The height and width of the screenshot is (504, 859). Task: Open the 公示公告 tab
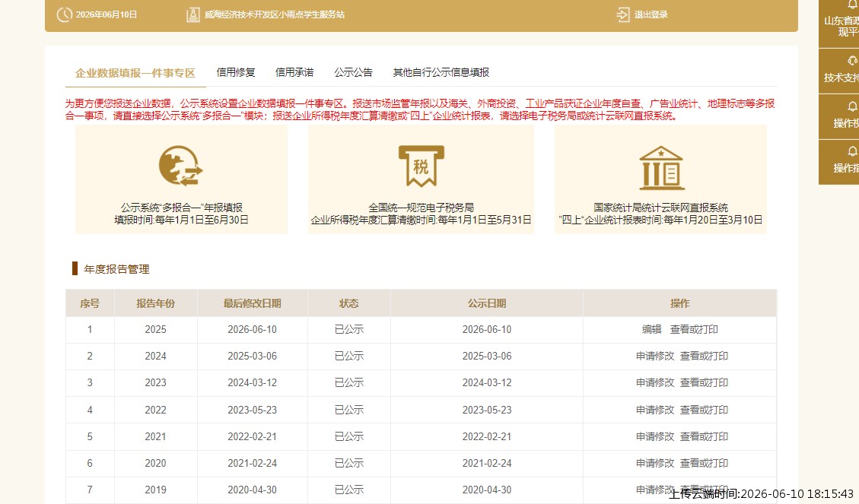pos(353,72)
